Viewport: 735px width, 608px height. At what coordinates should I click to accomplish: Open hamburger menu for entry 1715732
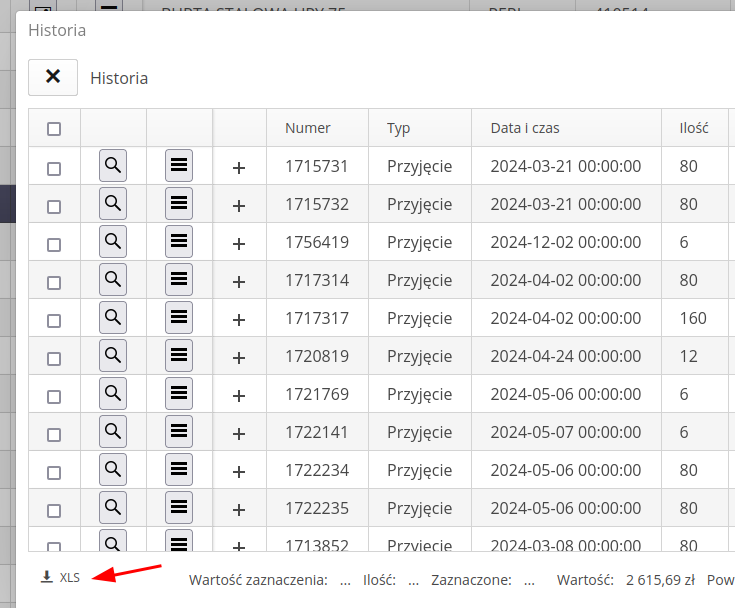(179, 203)
